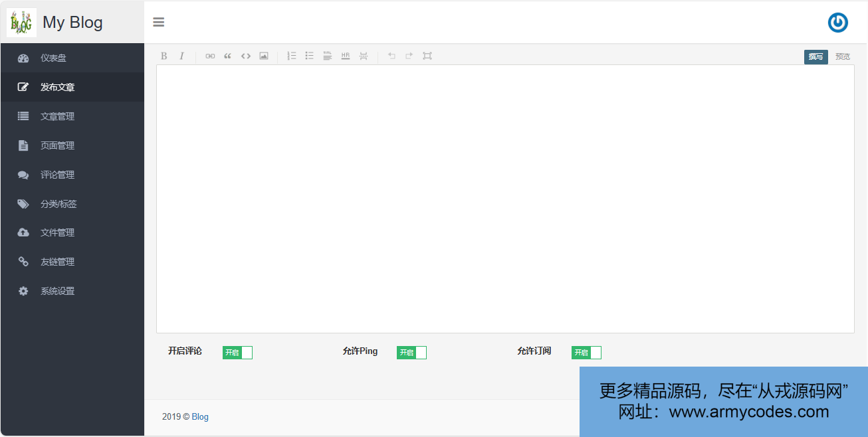Insert a hyperlink using the link icon
This screenshot has width=868, height=437.
point(210,56)
